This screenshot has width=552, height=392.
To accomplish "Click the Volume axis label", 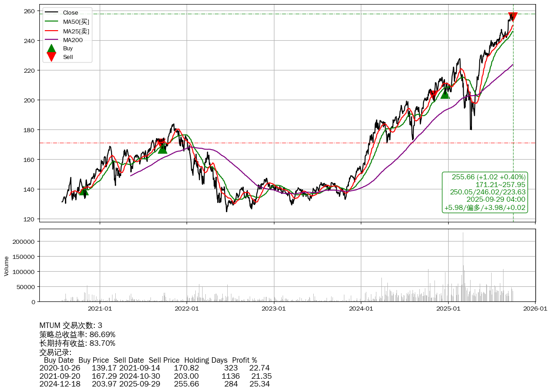I will (6, 266).
